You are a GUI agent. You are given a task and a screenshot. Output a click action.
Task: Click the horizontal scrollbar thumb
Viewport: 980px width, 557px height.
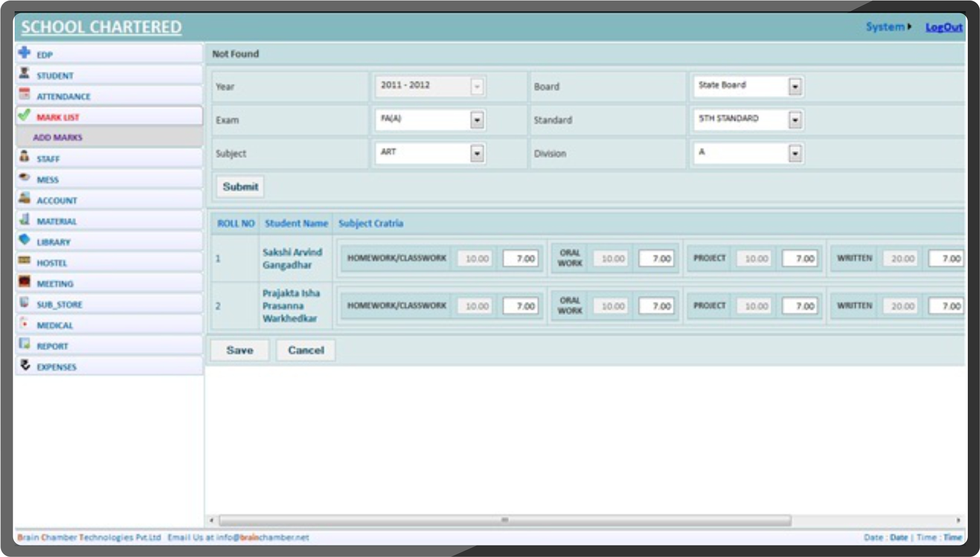click(505, 520)
